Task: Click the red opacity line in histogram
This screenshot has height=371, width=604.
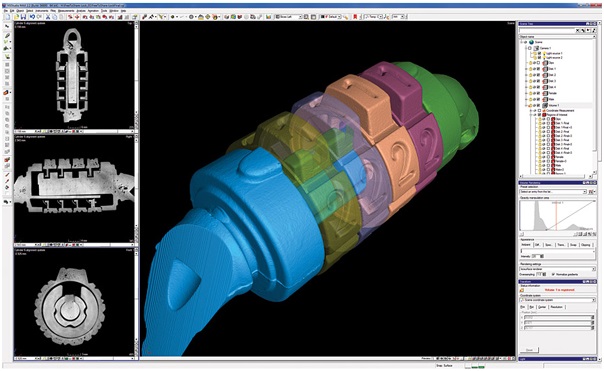Action: click(556, 216)
